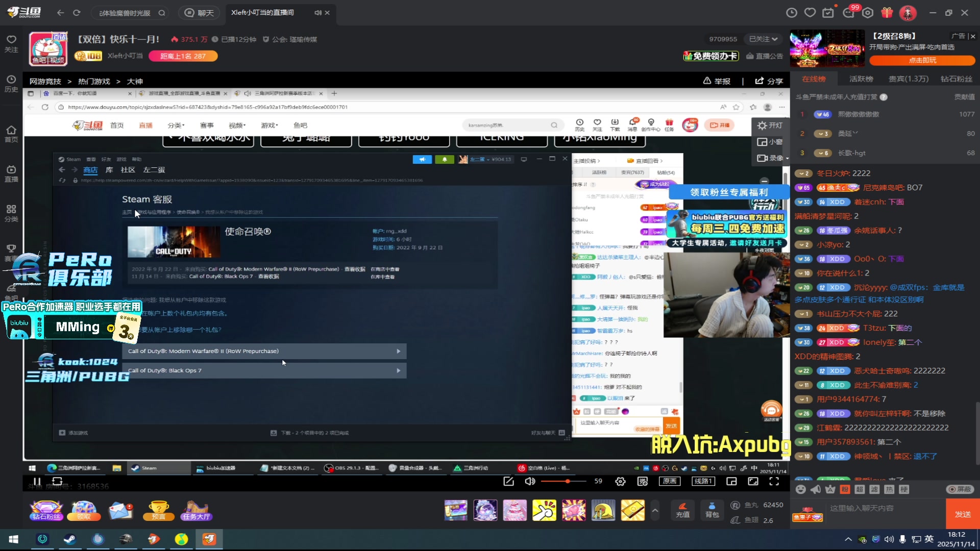The height and width of the screenshot is (551, 980).
Task: Activate picture-in-picture mini player icon
Action: coord(731,481)
